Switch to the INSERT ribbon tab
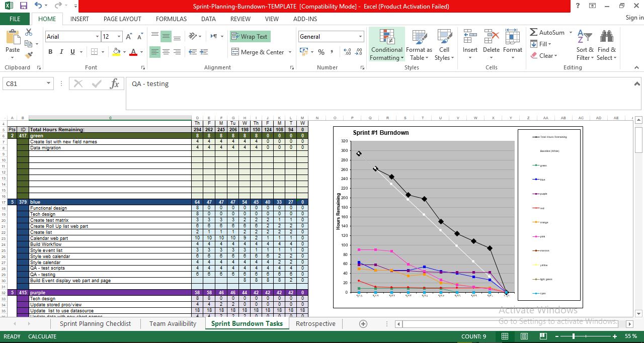The height and width of the screenshot is (343, 644). (x=79, y=19)
